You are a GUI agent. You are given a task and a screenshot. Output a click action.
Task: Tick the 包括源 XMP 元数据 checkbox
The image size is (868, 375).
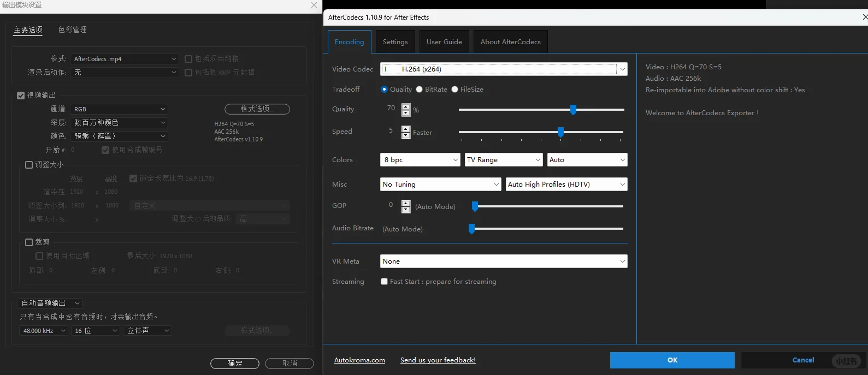[188, 73]
